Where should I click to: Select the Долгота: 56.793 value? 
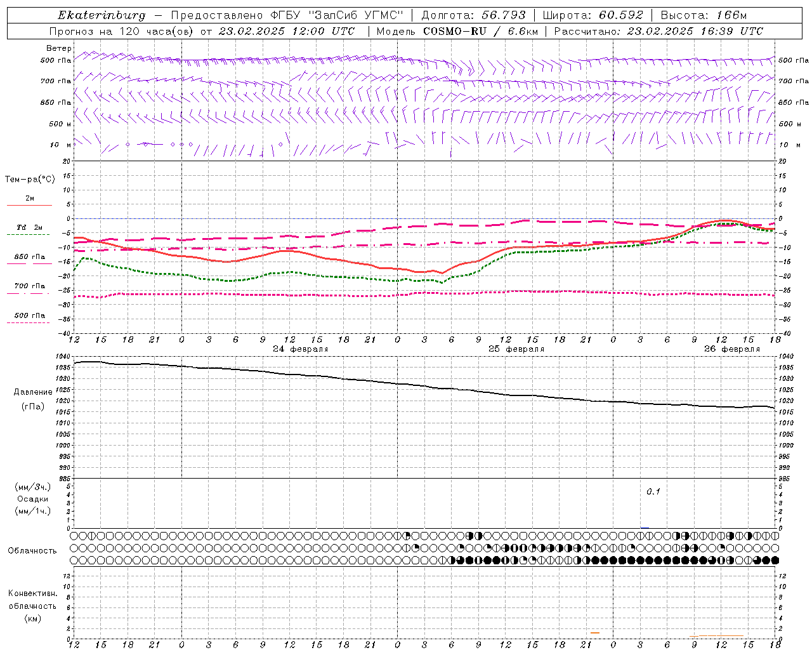473,15
